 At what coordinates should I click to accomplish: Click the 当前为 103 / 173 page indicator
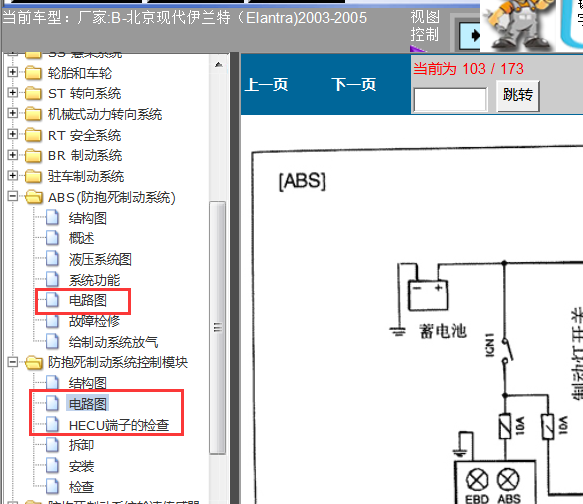468,69
